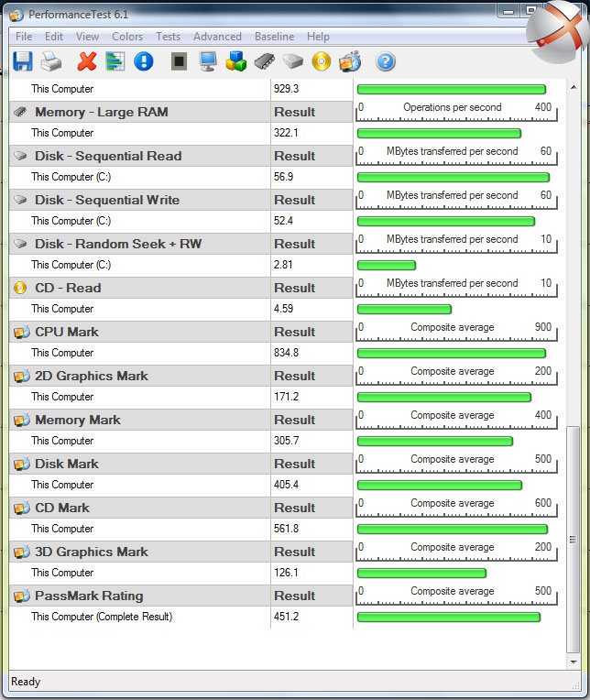The width and height of the screenshot is (590, 700).
Task: Open the Edit menu
Action: [54, 37]
